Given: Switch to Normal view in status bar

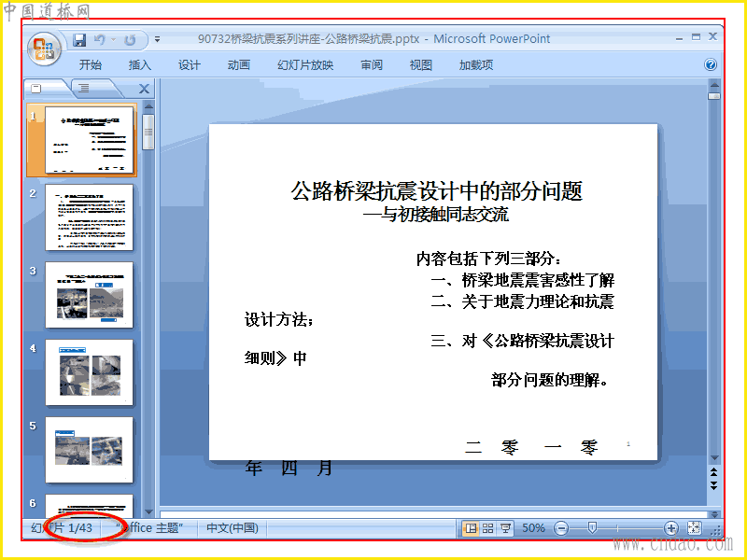Looking at the screenshot, I should click(x=471, y=528).
